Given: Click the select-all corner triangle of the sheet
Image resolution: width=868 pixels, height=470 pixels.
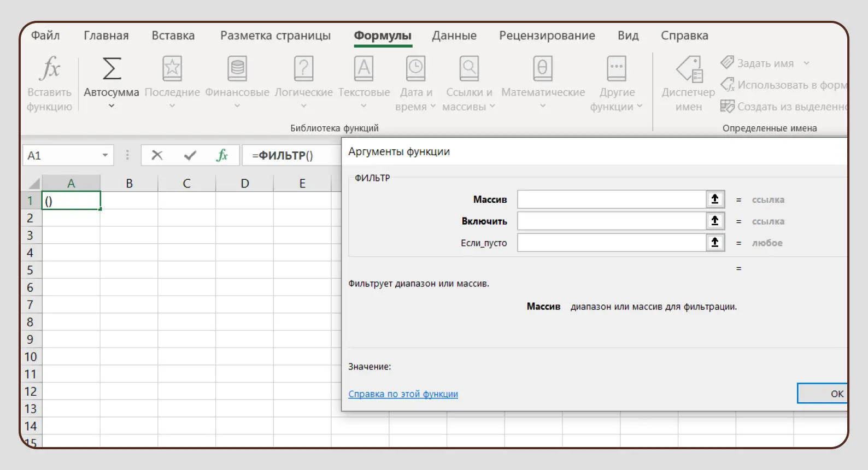Looking at the screenshot, I should [x=34, y=183].
